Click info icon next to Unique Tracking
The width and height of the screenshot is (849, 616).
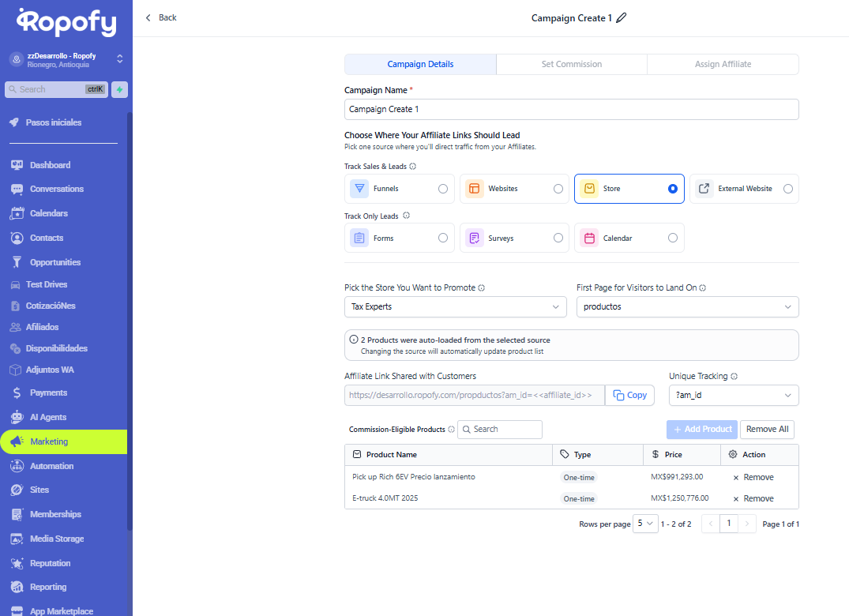click(x=734, y=377)
